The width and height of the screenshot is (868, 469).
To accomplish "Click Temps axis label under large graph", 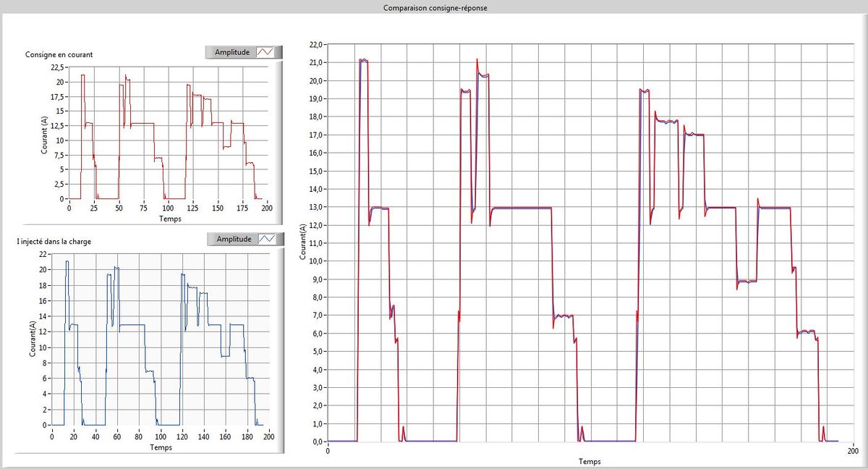I will tap(590, 461).
